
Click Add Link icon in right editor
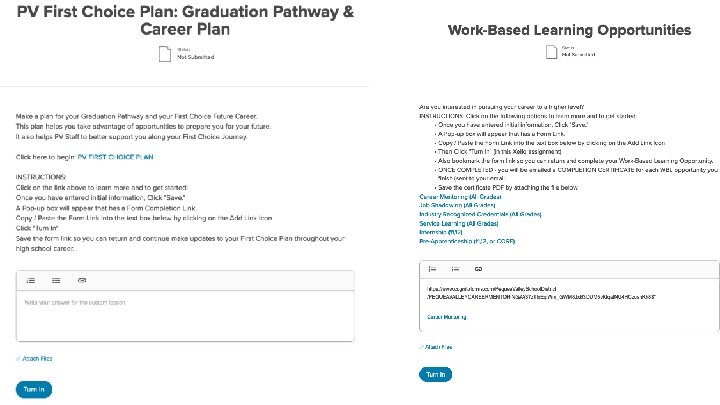tap(479, 269)
